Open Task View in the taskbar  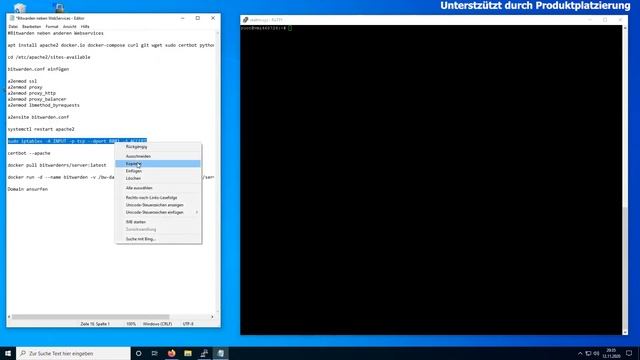tap(155, 353)
